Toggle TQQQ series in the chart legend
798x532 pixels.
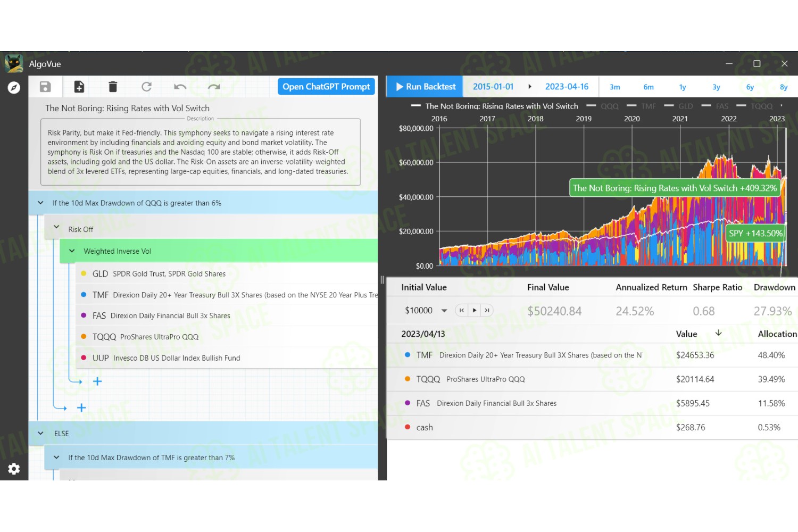point(754,106)
